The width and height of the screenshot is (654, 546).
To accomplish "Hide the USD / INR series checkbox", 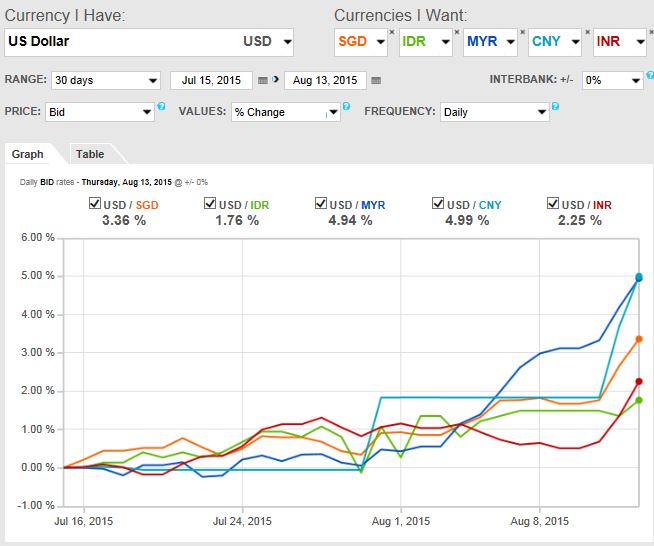I will click(x=553, y=203).
